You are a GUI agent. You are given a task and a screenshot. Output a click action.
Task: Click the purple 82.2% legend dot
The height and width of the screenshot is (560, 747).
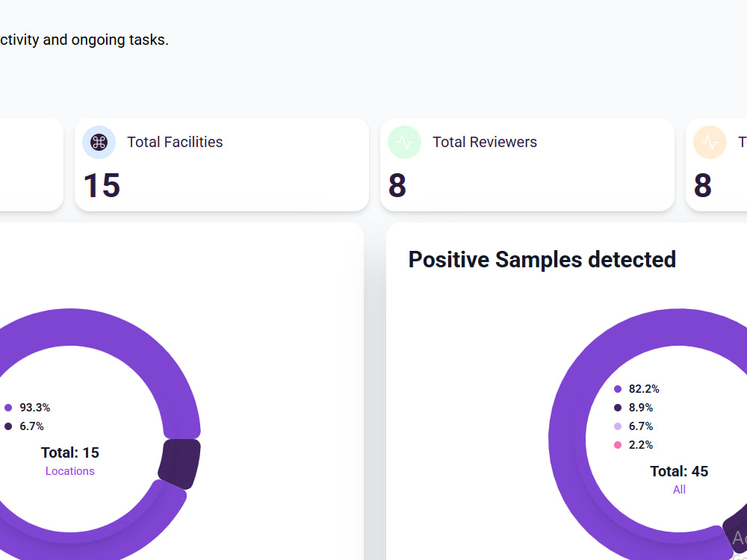(x=618, y=389)
